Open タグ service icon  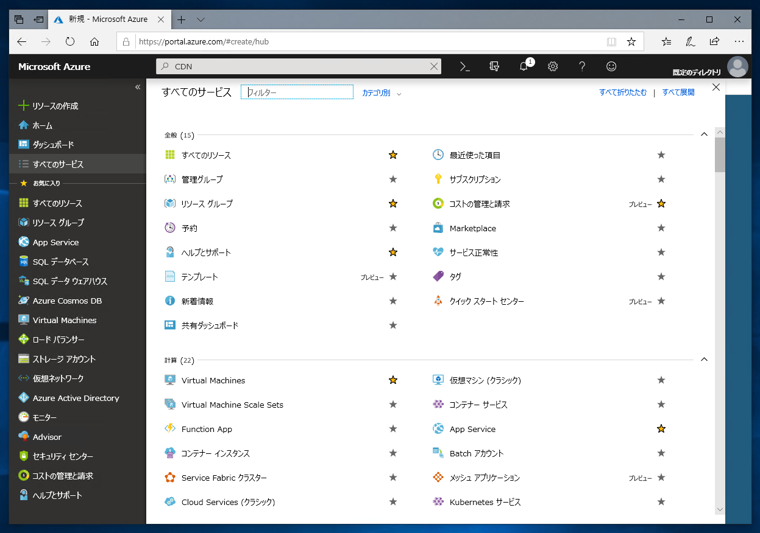point(438,276)
